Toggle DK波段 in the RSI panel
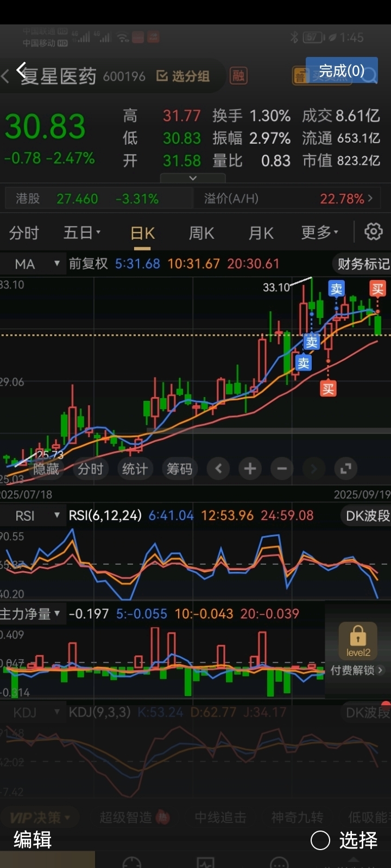This screenshot has height=868, width=391. pyautogui.click(x=367, y=515)
